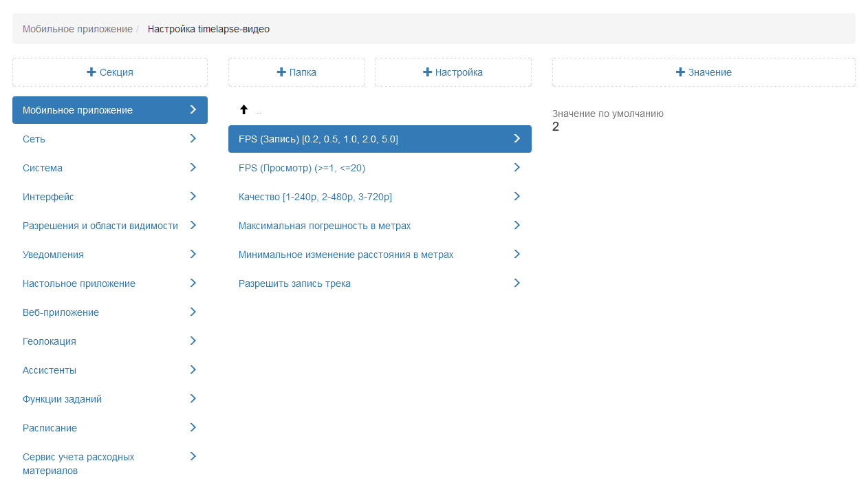
Task: Expand Максимальная погрешность в метрах setting
Action: coord(324,226)
